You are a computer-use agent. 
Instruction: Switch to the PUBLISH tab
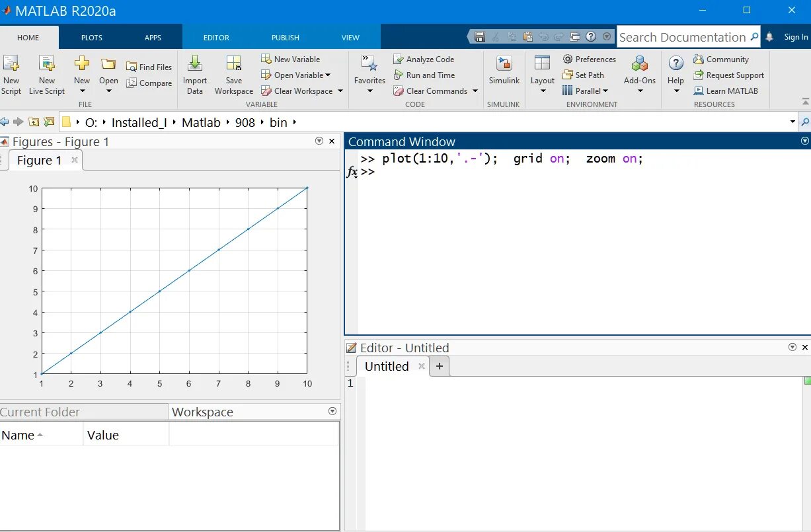pos(286,38)
